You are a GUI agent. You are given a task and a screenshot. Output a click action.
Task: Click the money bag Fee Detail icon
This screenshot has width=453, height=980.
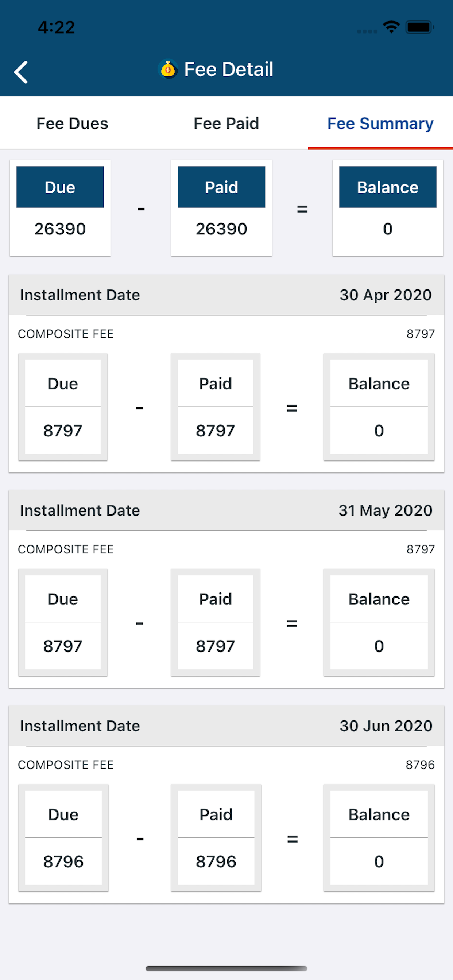click(168, 69)
